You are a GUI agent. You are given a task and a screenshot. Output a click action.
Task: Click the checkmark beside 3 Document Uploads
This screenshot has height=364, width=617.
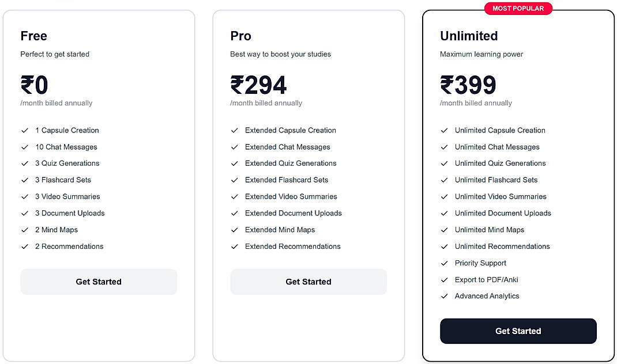tap(25, 213)
